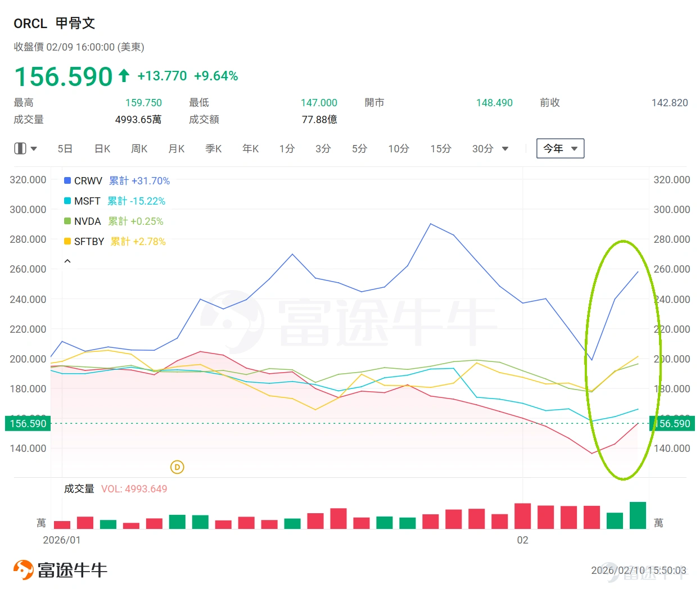Select the 周K chart tab
Image resolution: width=700 pixels, height=593 pixels.
tap(139, 149)
